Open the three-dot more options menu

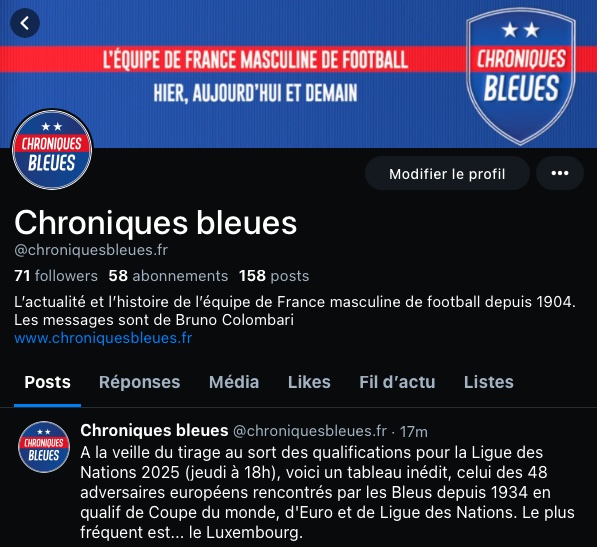560,173
